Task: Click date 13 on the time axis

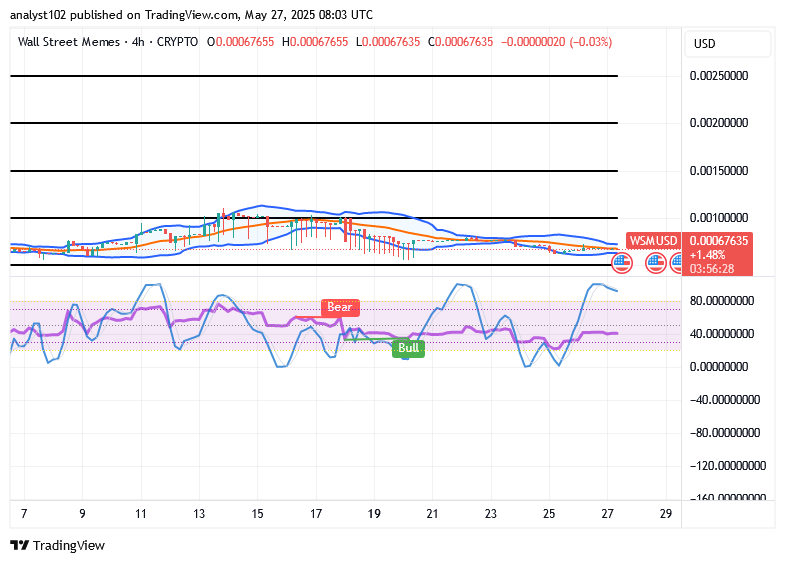Action: [199, 514]
